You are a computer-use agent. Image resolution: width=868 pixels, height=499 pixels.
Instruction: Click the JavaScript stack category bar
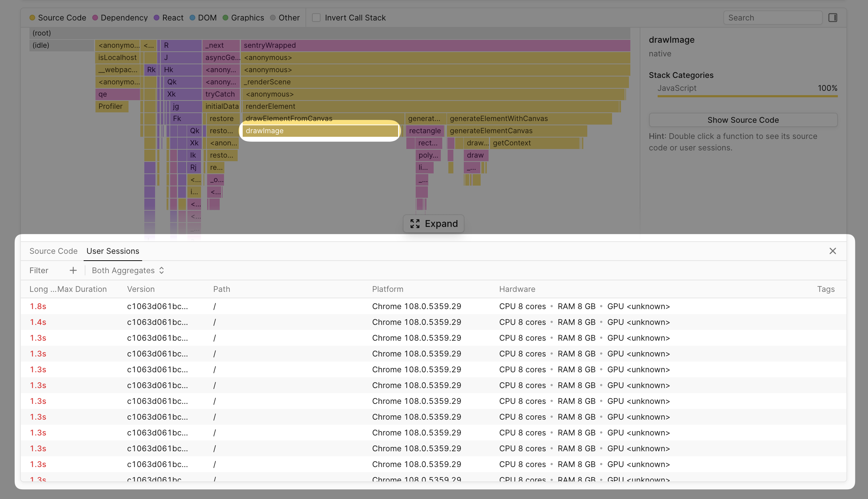[x=747, y=96]
